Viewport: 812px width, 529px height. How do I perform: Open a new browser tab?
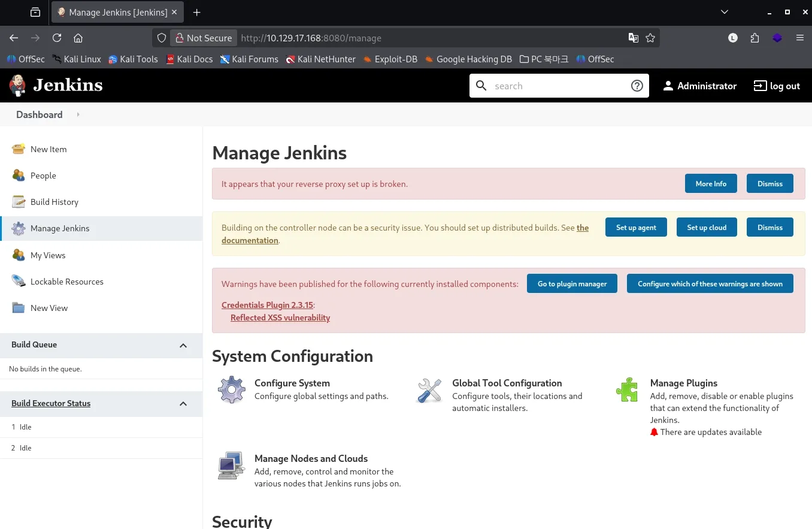point(197,12)
